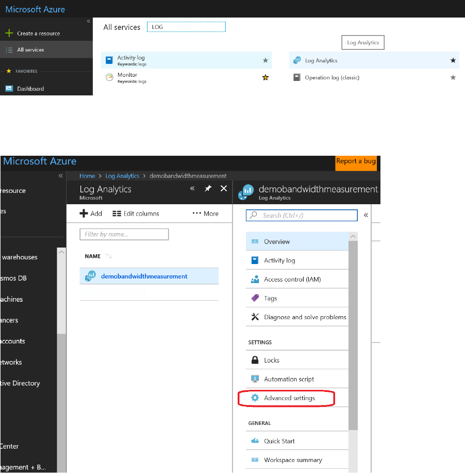Image resolution: width=465 pixels, height=476 pixels.
Task: Click the blue Activity log icon in workspace menu
Action: [255, 260]
